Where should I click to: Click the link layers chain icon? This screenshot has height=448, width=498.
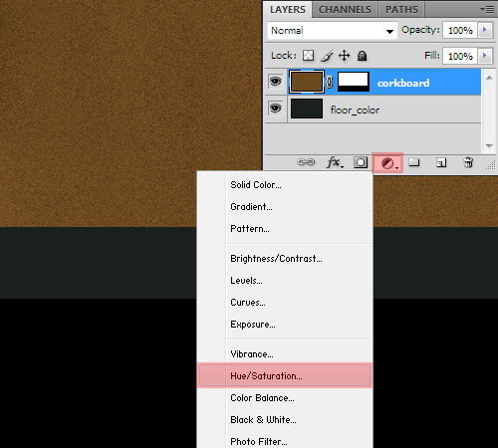pyautogui.click(x=306, y=162)
